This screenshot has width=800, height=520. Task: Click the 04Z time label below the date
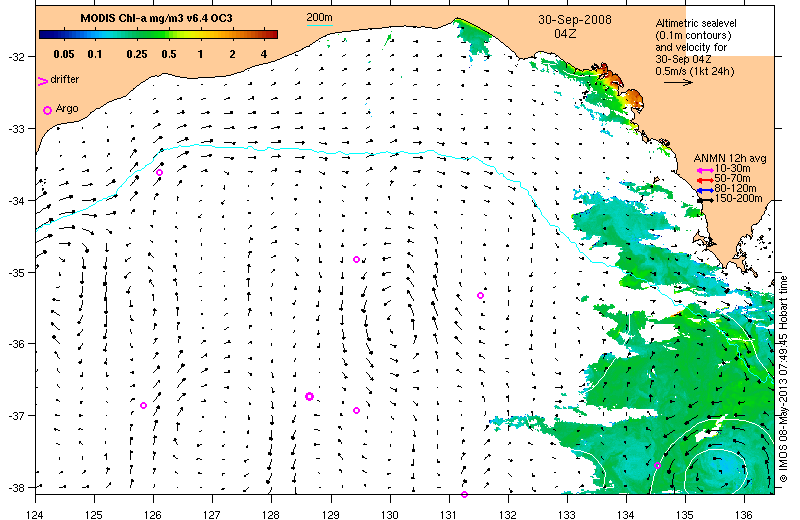(565, 34)
